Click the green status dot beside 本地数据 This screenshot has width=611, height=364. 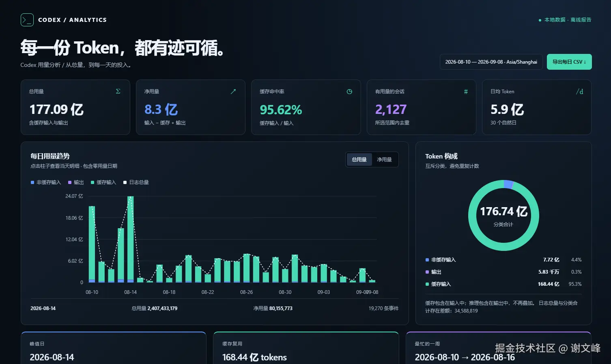point(540,20)
